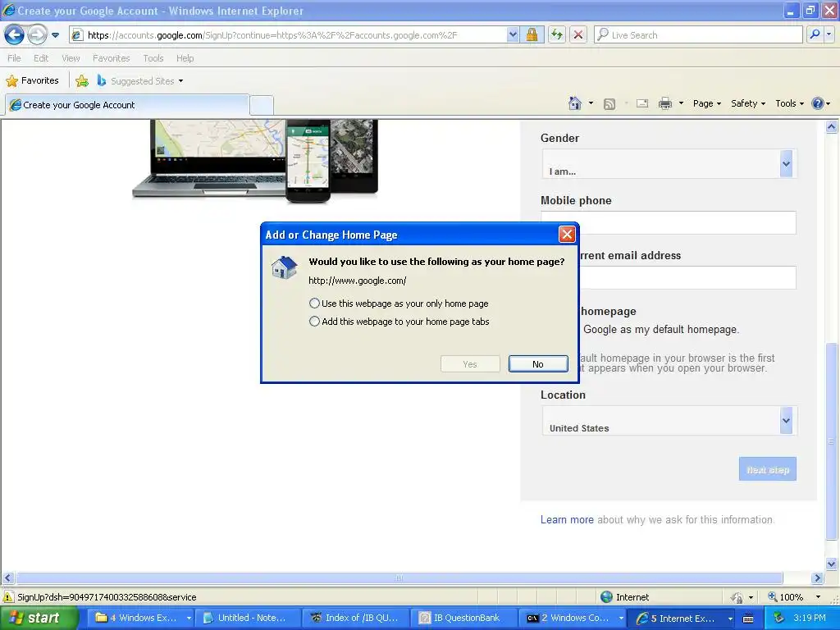Open the Gender 'I am...' dropdown

(669, 164)
